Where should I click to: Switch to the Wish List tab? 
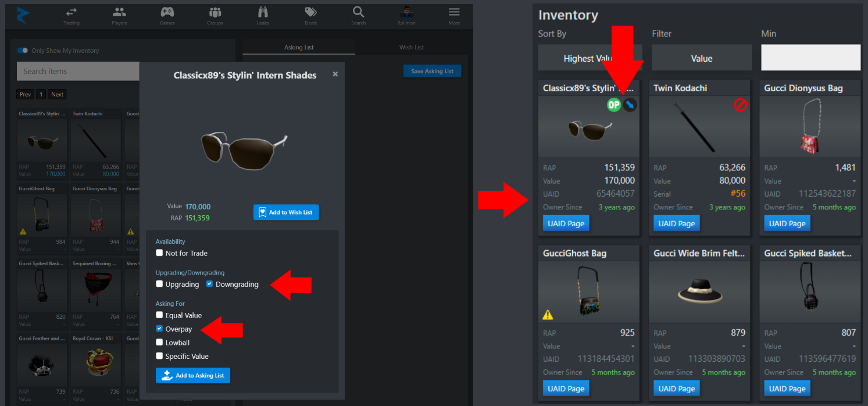pyautogui.click(x=412, y=47)
